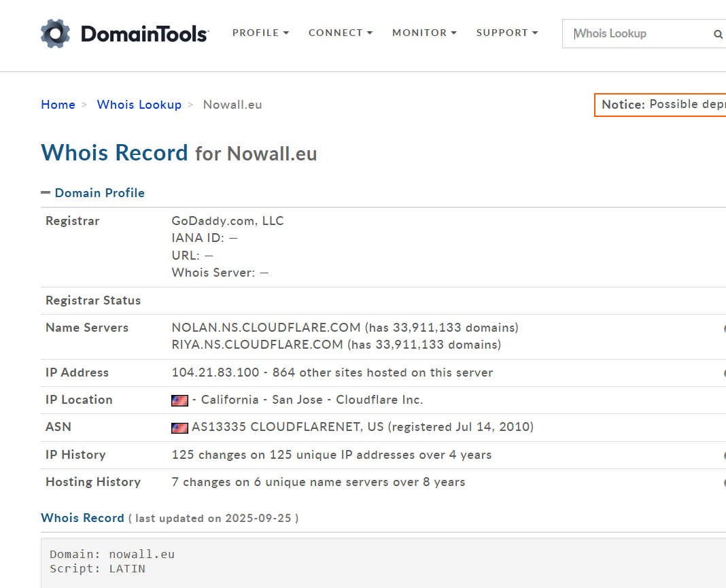Collapse section using Domain Profile minus icon
This screenshot has height=588, width=726.
[46, 193]
